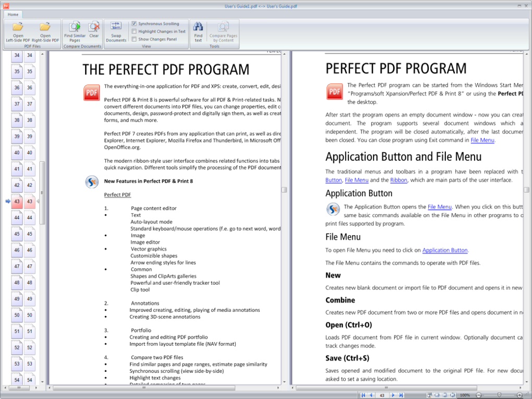Click thumbnail panel scroll up arrow

click(42, 54)
